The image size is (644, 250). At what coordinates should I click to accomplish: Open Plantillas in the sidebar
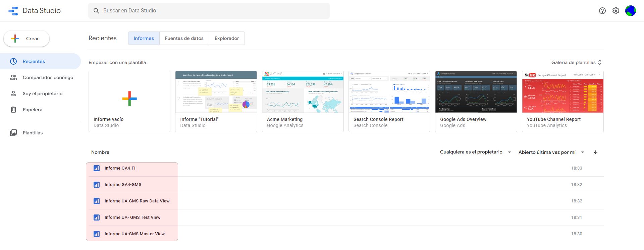coord(40,133)
